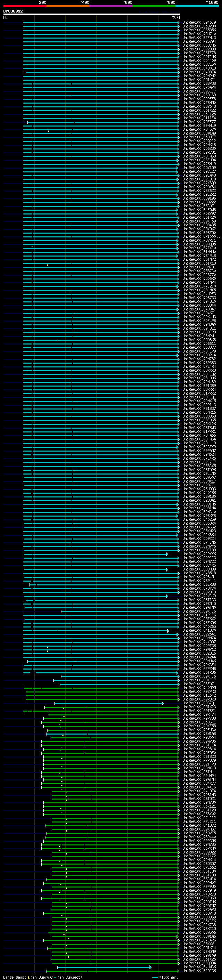
Task: Click UniRef100_B9HHL9 label
Action: click(x=199, y=125)
